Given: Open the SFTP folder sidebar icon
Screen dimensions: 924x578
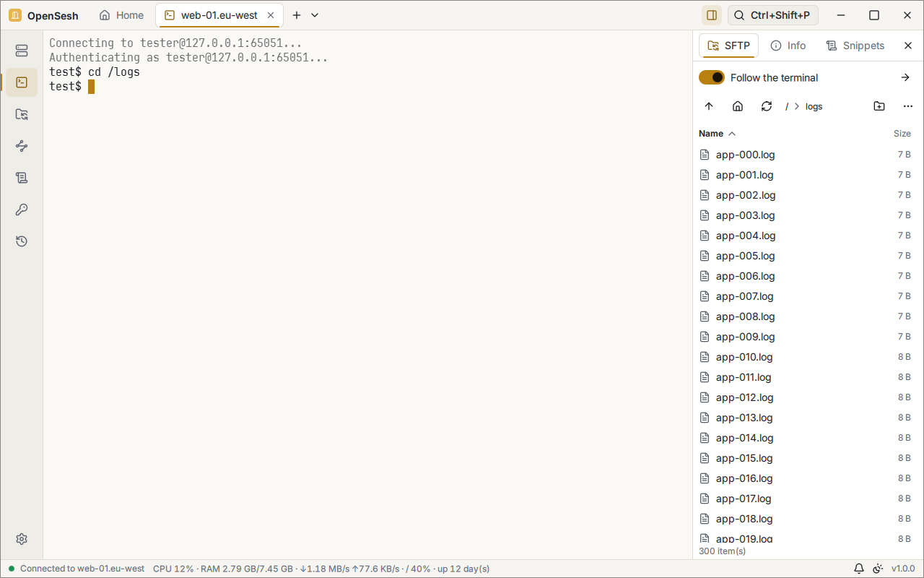Looking at the screenshot, I should click(x=22, y=114).
